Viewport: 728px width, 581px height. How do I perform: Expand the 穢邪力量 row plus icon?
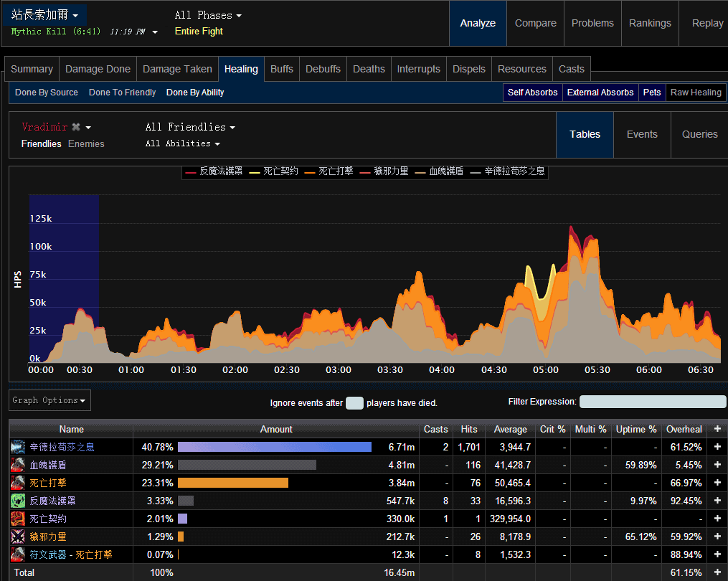point(717,537)
